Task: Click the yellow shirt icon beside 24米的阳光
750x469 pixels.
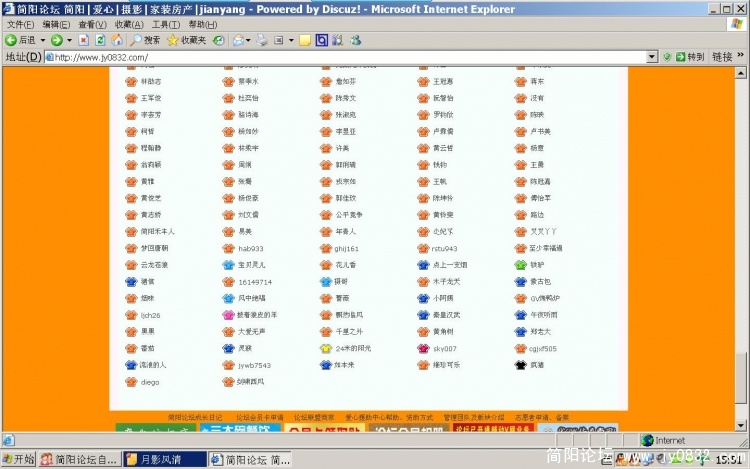Action: (326, 349)
